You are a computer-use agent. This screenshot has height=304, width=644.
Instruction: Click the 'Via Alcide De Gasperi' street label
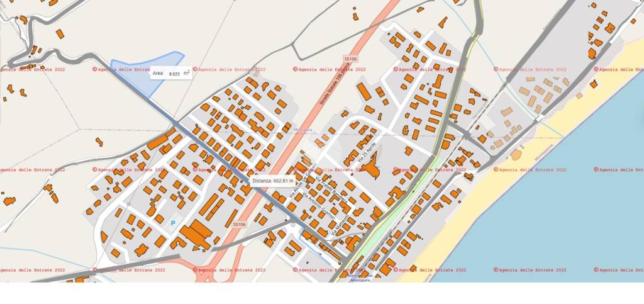(303, 179)
